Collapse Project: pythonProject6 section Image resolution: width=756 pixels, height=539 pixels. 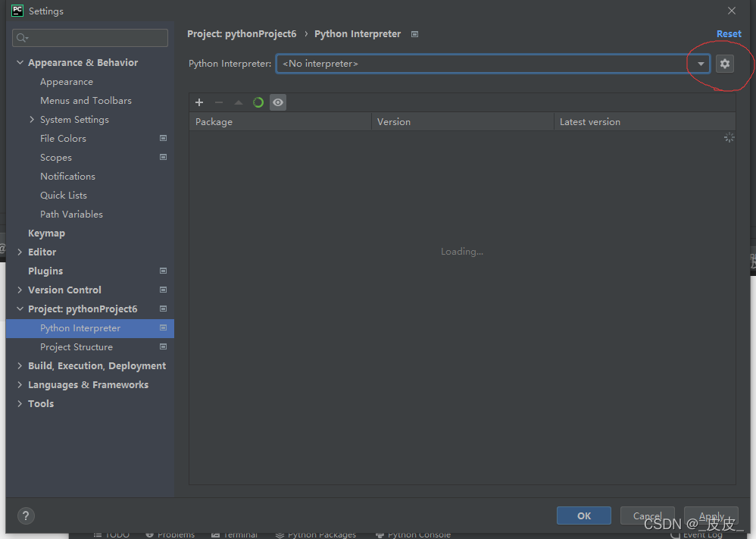(20, 309)
